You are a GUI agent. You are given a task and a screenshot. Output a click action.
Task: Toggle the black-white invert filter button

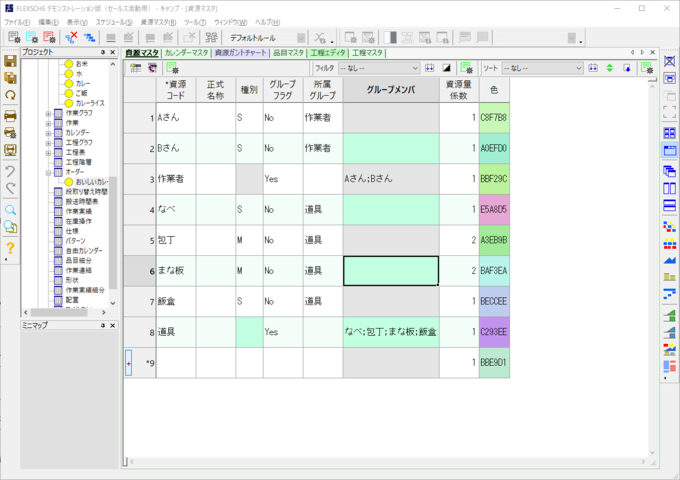point(446,68)
